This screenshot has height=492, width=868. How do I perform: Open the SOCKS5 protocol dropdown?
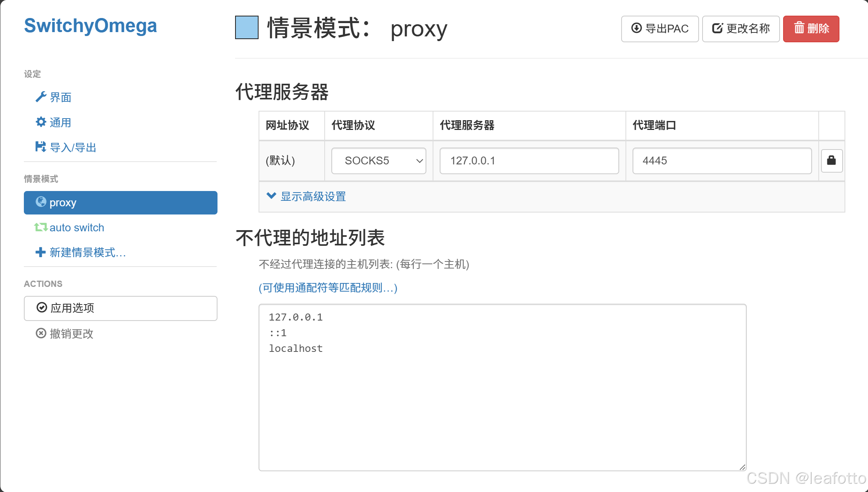click(x=378, y=160)
